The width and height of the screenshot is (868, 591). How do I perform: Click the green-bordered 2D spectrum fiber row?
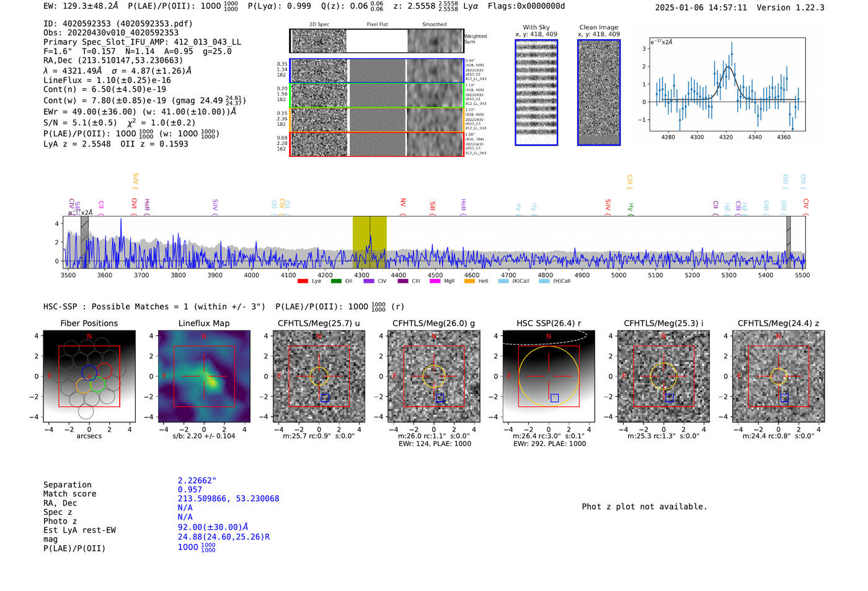point(376,96)
